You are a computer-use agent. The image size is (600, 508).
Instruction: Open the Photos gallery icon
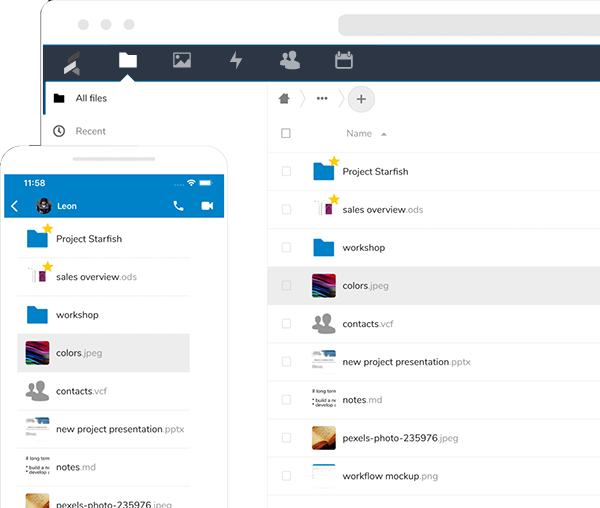coord(181,60)
